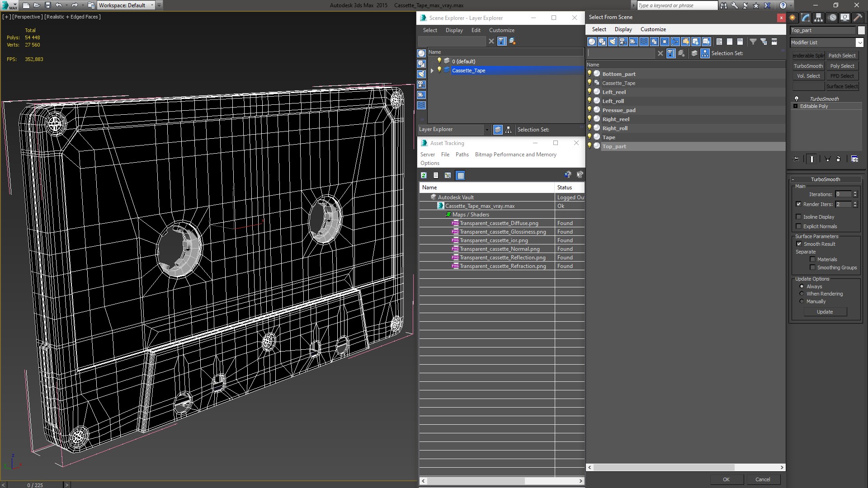Open the Hierarchy command panel tab
Viewport: 868px width, 488px height.
819,18
